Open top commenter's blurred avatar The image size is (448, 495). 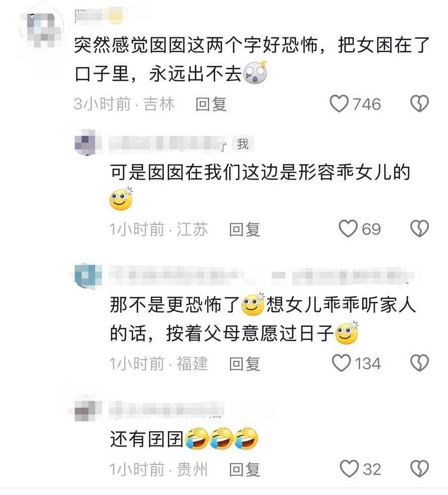[42, 27]
